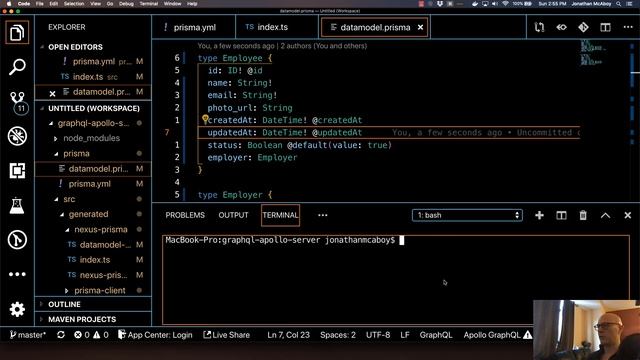Open editor More Actions ellipsis menu
The height and width of the screenshot is (360, 640).
click(x=628, y=27)
